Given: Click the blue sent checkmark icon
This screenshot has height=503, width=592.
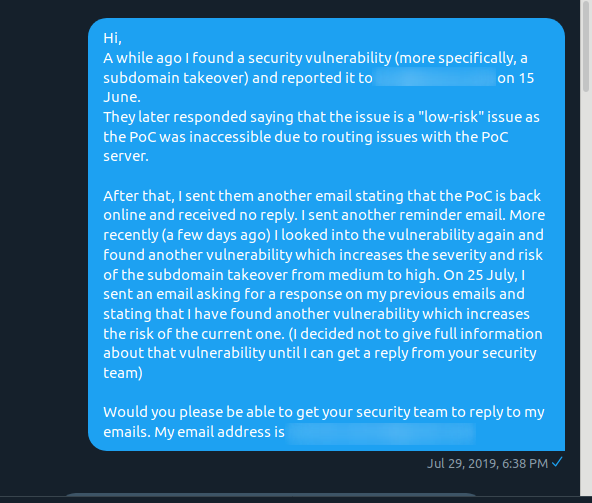Looking at the screenshot, I should click(557, 462).
